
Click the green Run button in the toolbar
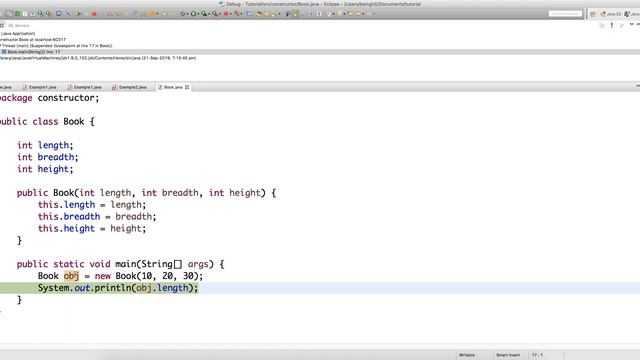193,13
